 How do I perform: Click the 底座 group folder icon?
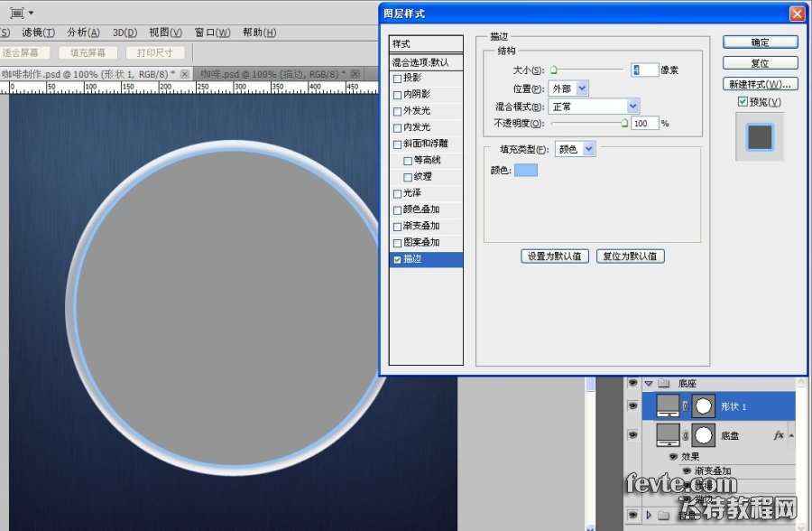664,383
